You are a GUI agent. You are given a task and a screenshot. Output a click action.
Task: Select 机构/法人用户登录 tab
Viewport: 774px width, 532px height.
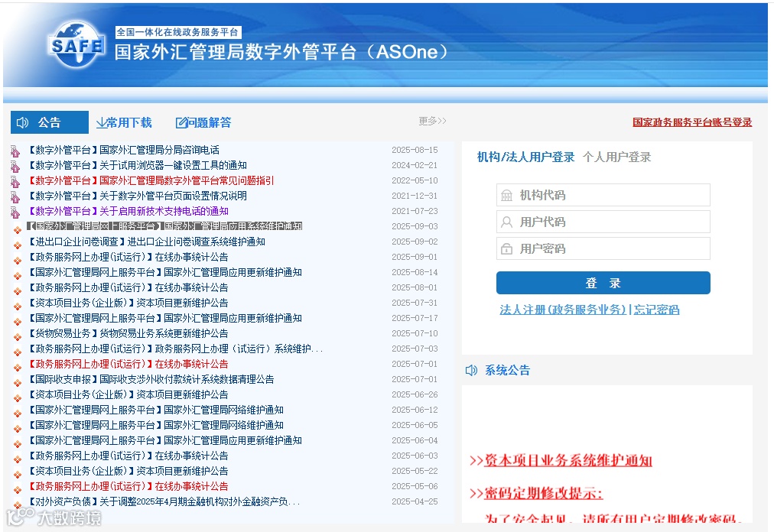[525, 157]
